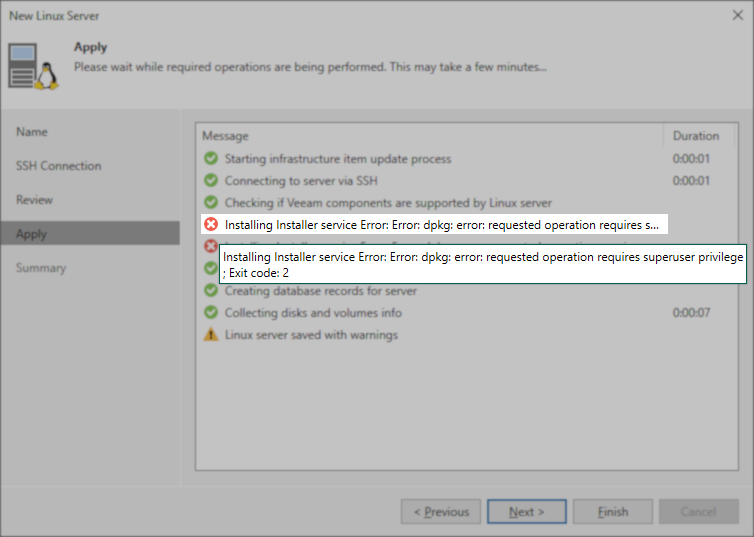
Task: Click green check icon beside Checking if Veeam components
Action: [211, 202]
